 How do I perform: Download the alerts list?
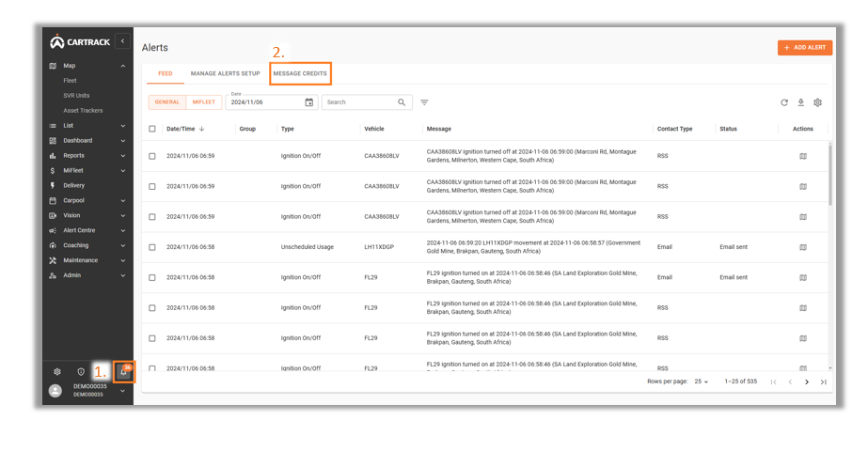[800, 102]
